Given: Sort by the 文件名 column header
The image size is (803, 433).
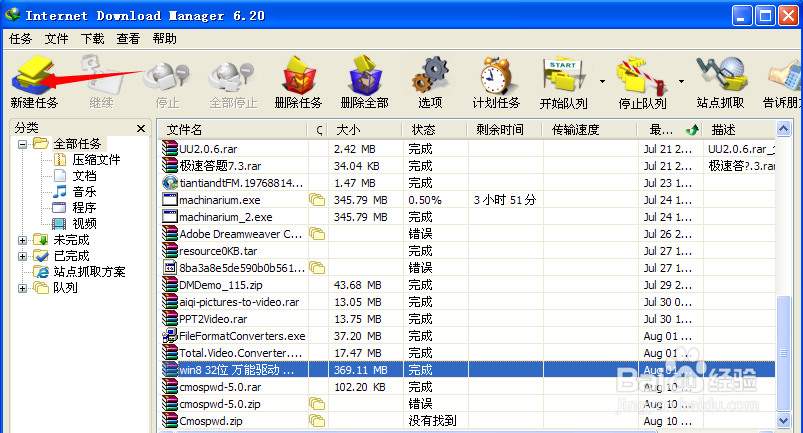Looking at the screenshot, I should tap(233, 130).
